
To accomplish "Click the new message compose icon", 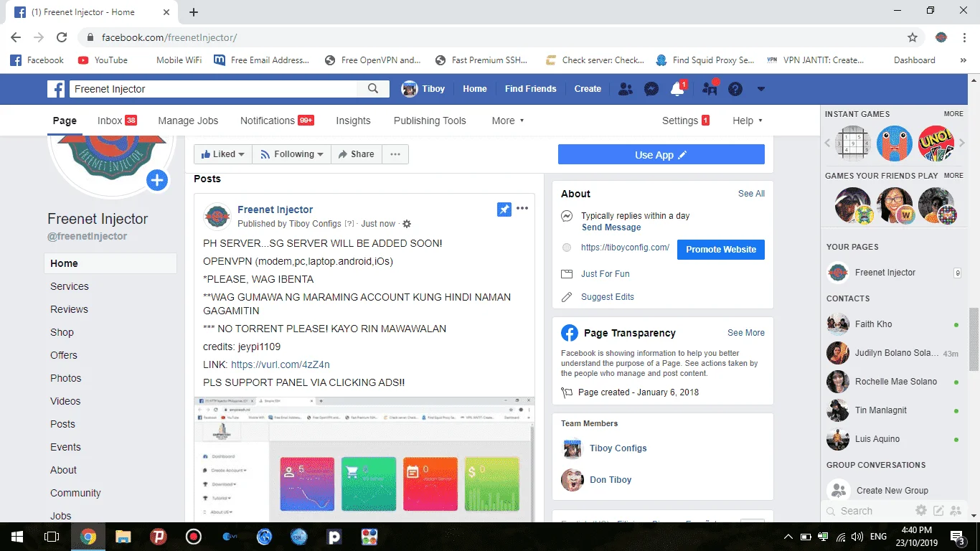I will [x=938, y=511].
